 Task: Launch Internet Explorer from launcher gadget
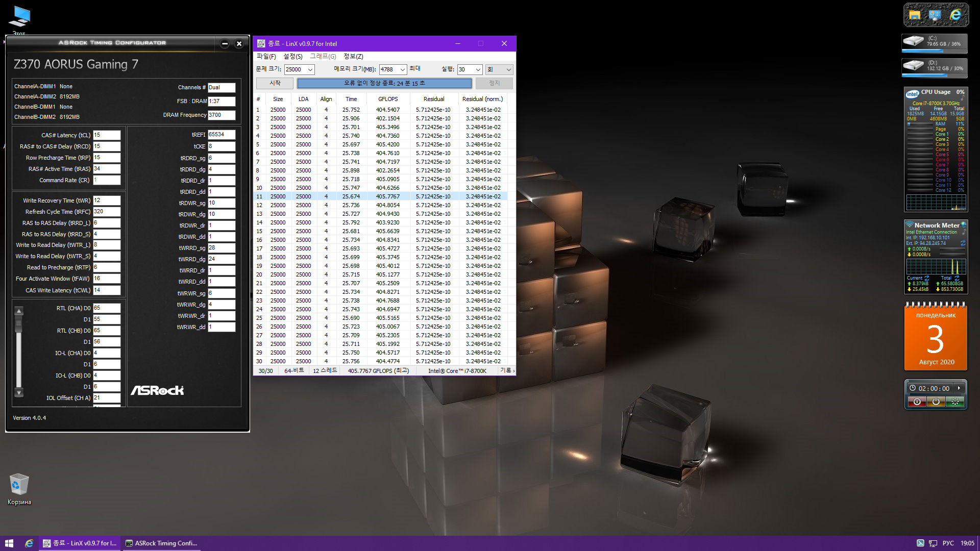955,15
